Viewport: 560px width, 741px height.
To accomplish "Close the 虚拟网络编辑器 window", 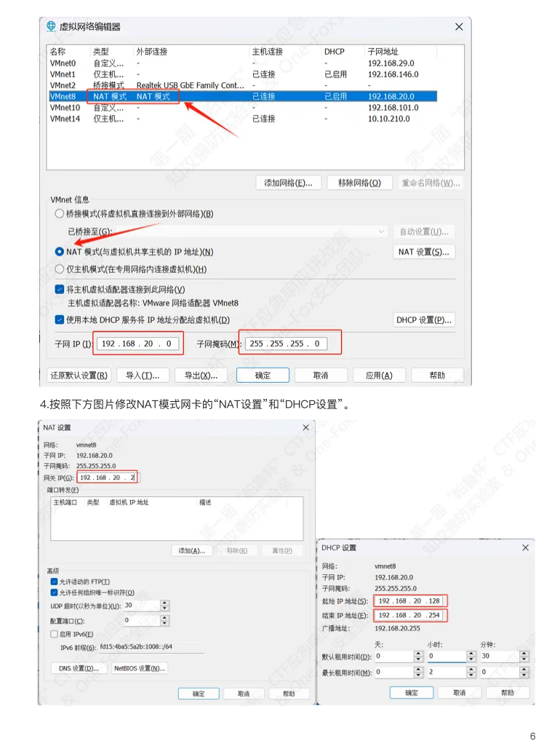I will click(x=459, y=27).
